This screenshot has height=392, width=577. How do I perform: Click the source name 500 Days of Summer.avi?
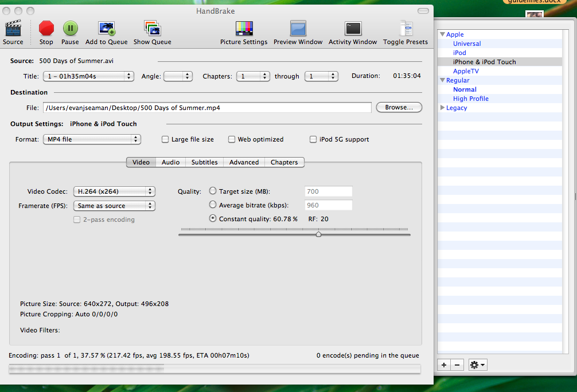(76, 61)
